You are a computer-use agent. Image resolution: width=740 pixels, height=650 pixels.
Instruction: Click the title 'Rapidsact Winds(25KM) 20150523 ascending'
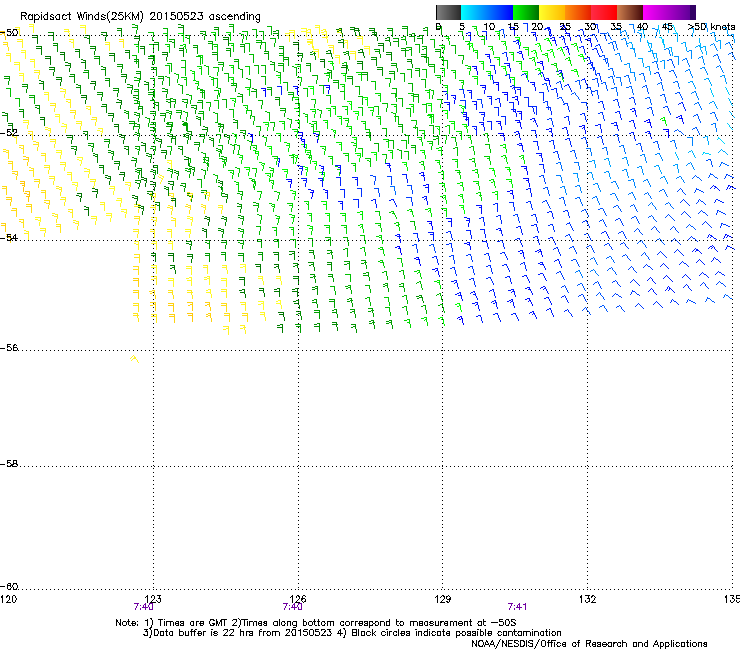[140, 17]
